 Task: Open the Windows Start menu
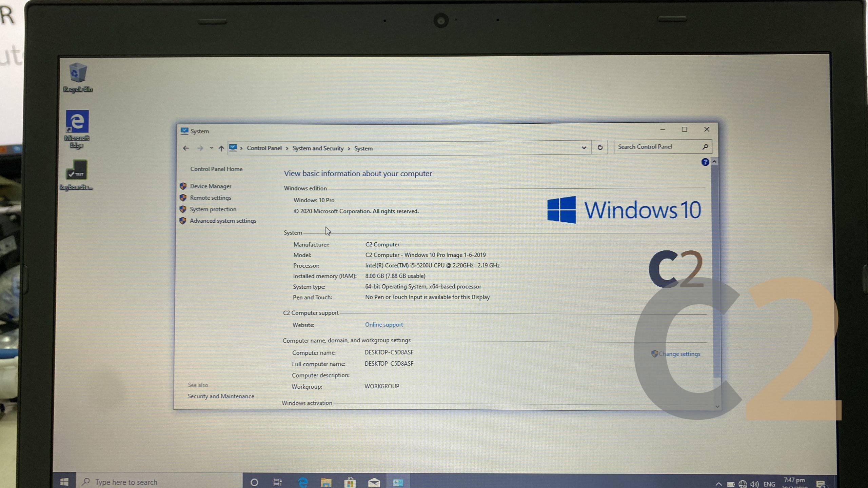tap(64, 482)
